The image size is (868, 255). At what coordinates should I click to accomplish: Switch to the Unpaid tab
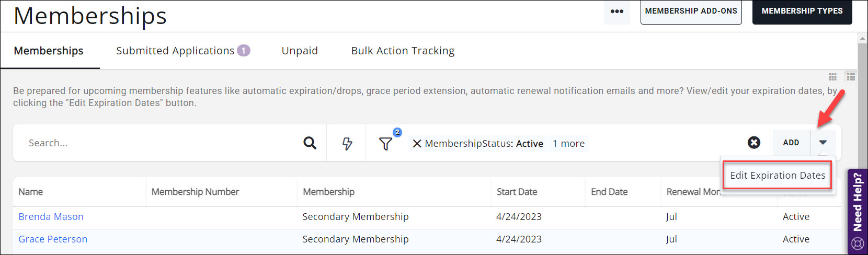(300, 51)
